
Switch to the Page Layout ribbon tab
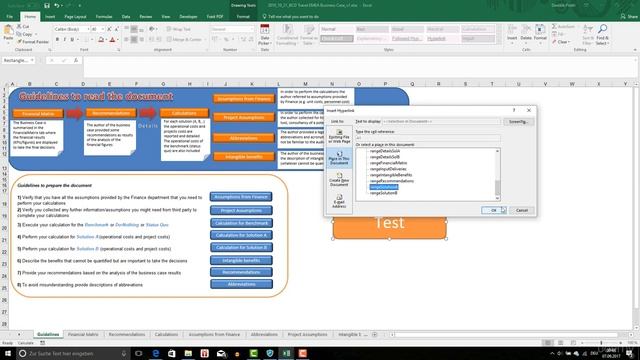pos(75,17)
